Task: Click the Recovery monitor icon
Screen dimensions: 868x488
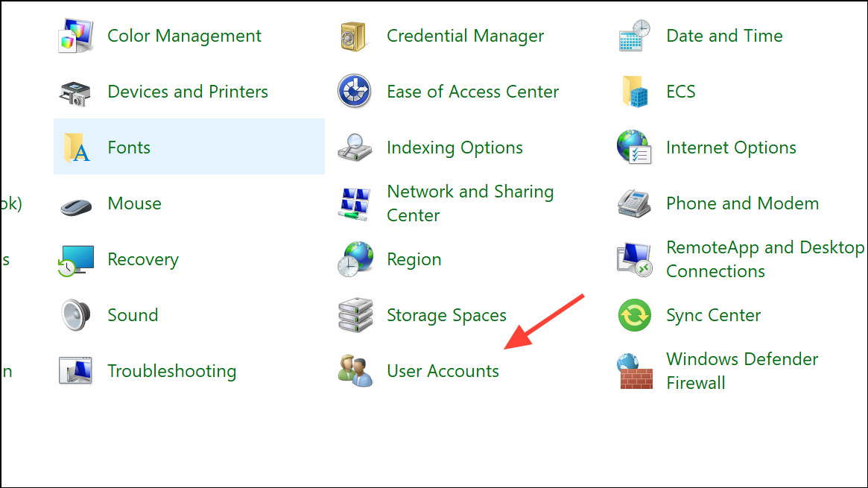Action: 76,261
